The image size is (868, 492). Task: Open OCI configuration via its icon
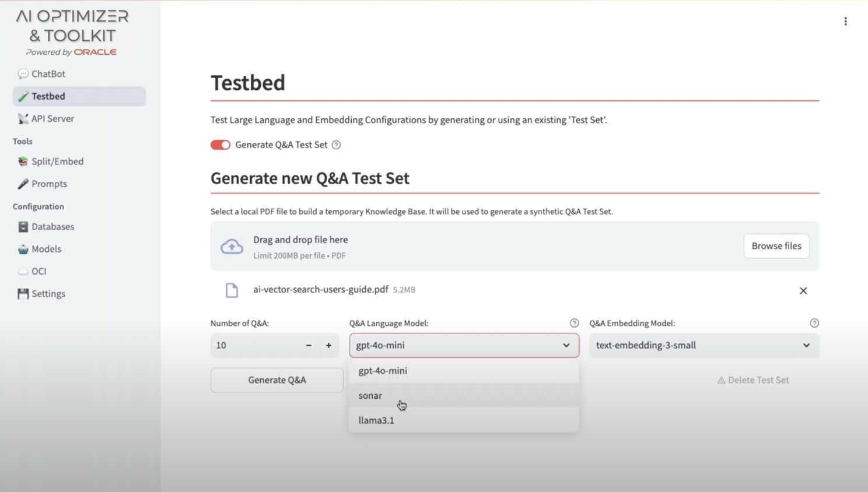click(23, 271)
